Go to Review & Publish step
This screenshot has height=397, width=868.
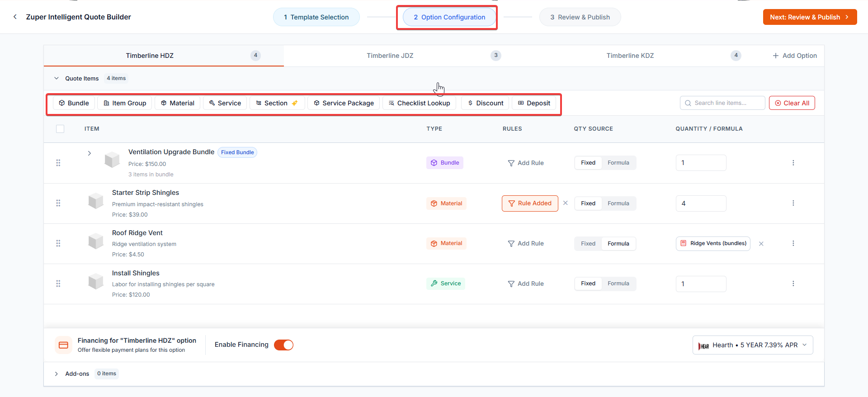(x=580, y=17)
